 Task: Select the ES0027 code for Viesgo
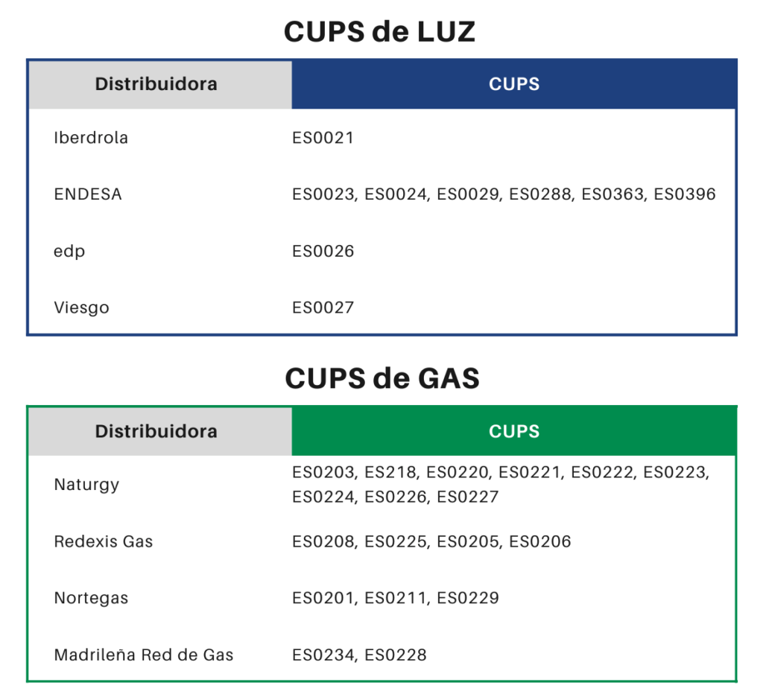click(x=323, y=308)
